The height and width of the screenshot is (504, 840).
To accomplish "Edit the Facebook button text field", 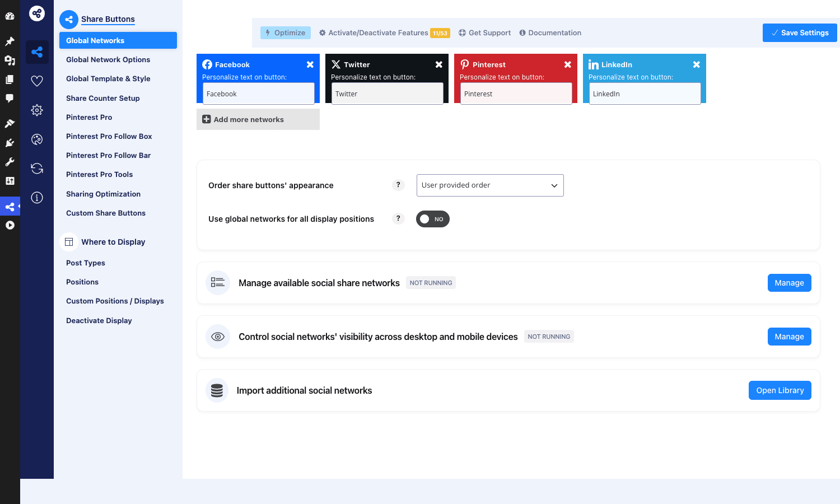I will (258, 94).
